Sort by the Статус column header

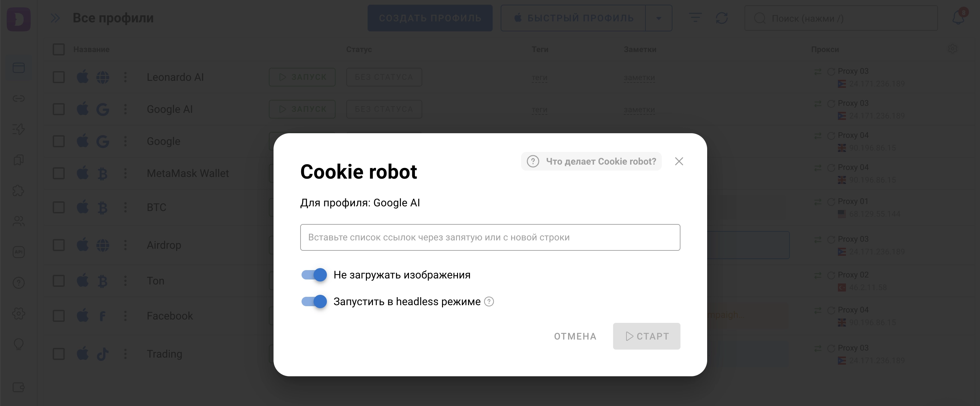359,49
